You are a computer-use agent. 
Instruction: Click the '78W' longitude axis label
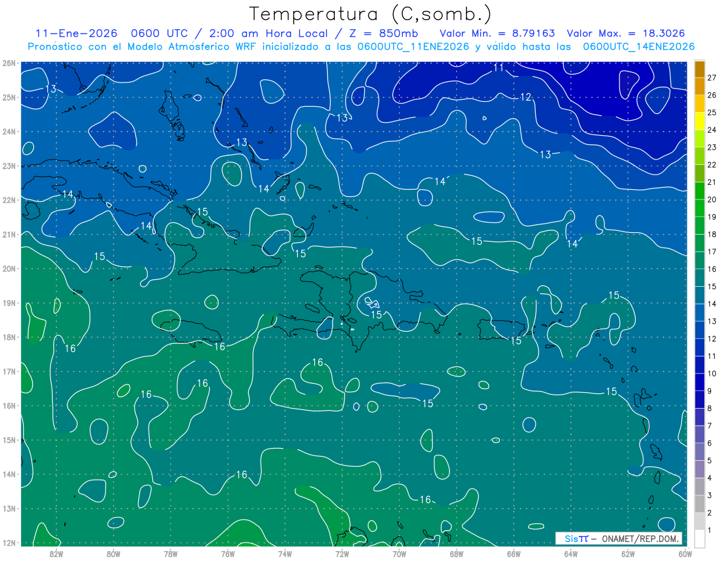click(171, 553)
